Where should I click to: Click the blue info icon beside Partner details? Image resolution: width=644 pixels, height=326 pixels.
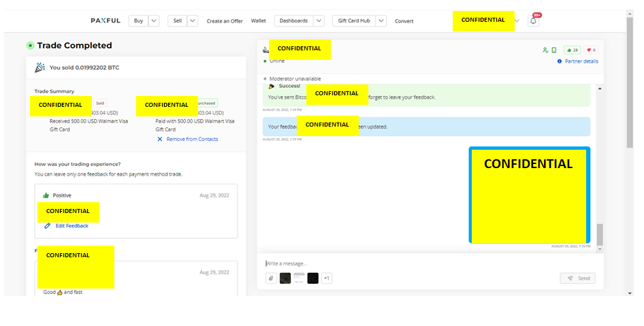pos(560,61)
